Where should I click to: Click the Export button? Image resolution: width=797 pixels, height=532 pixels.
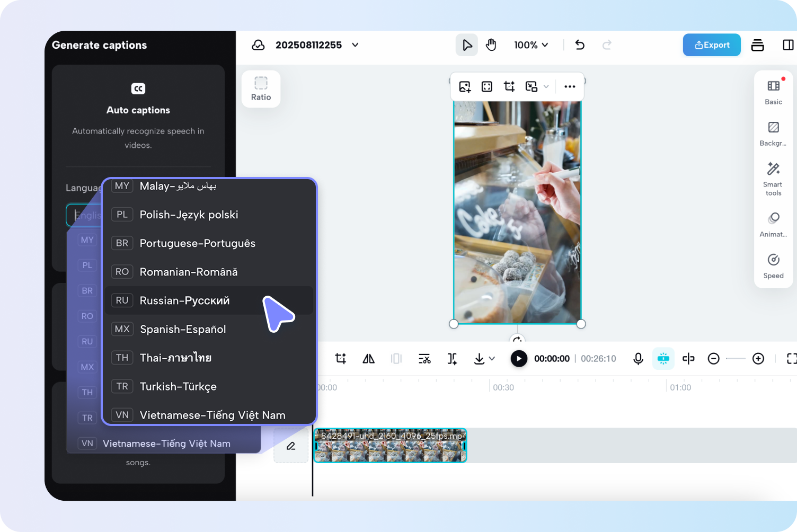point(712,45)
